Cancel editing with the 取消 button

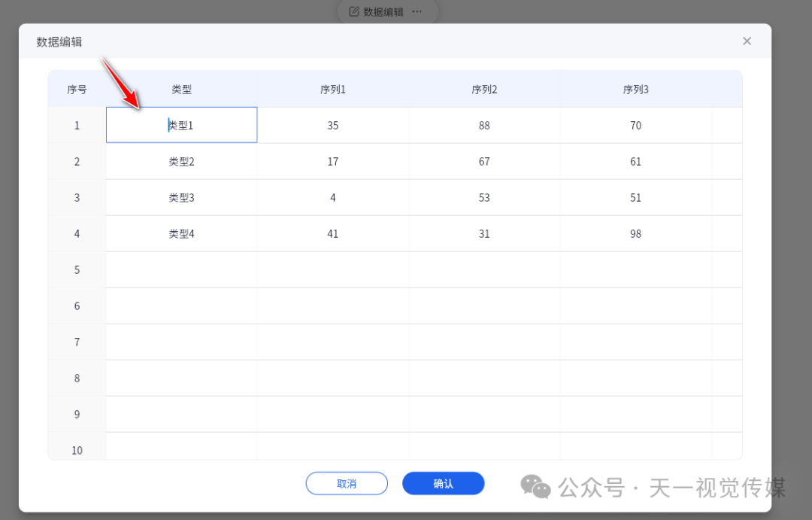point(347,483)
